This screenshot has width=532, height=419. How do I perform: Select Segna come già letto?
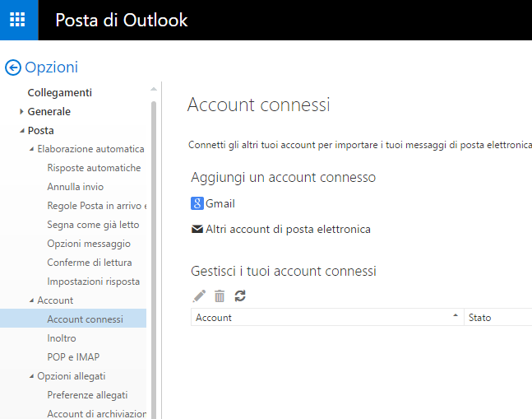(93, 225)
